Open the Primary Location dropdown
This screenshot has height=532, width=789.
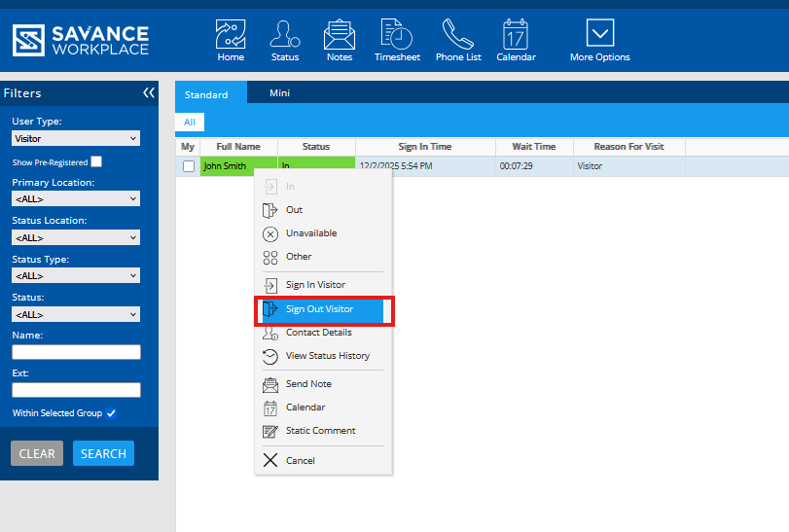[x=76, y=198]
